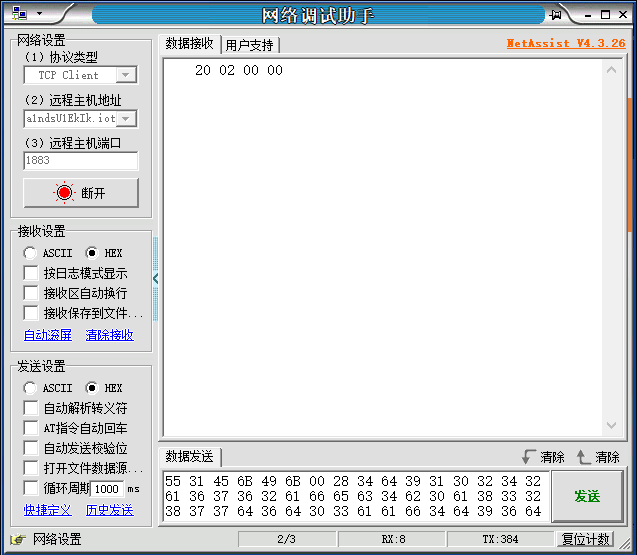Viewport: 637px width, 555px height.
Task: Toggle 接收区自动换行 checkbox
Action: coord(31,293)
